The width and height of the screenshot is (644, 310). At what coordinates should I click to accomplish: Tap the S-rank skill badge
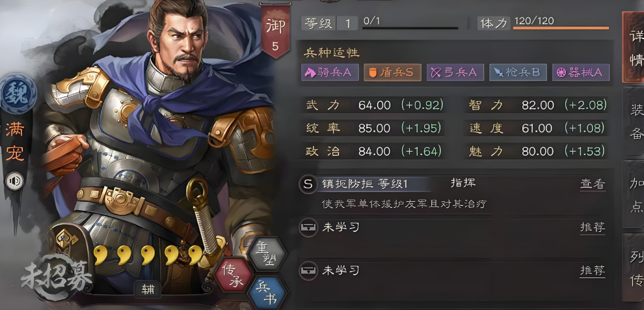308,184
